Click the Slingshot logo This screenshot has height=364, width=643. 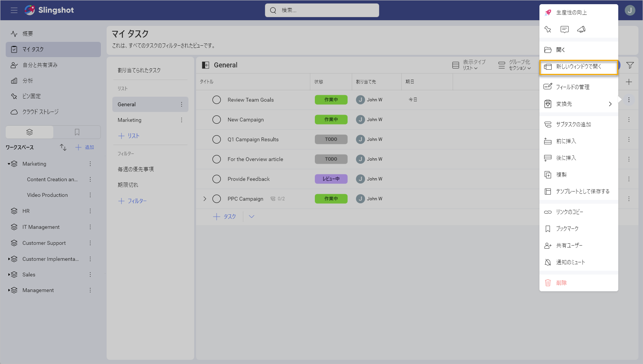(x=49, y=10)
